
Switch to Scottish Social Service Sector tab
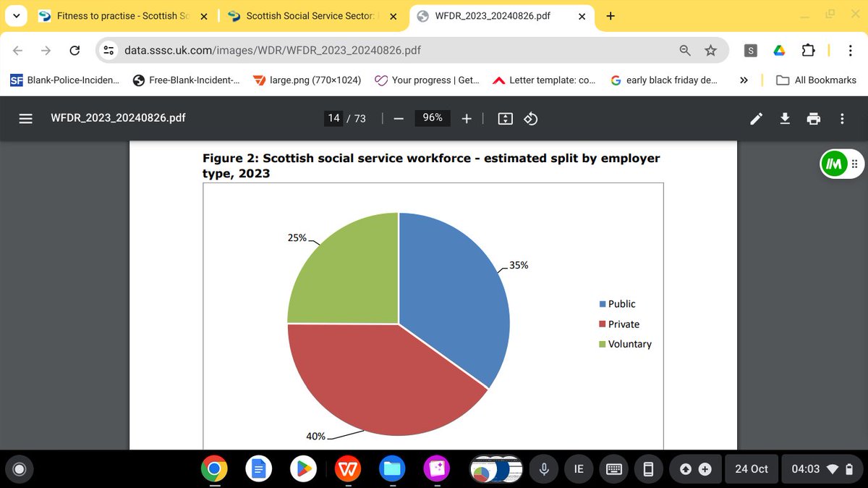coord(311,15)
